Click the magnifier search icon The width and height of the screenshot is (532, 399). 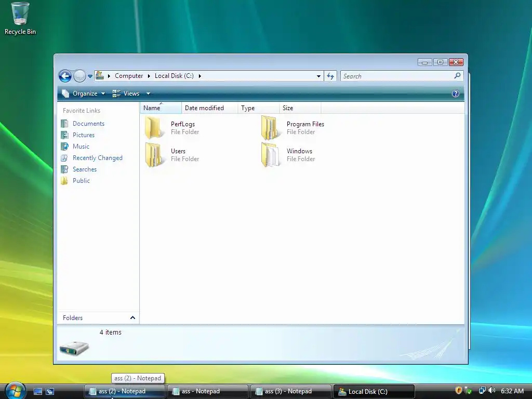click(x=457, y=76)
